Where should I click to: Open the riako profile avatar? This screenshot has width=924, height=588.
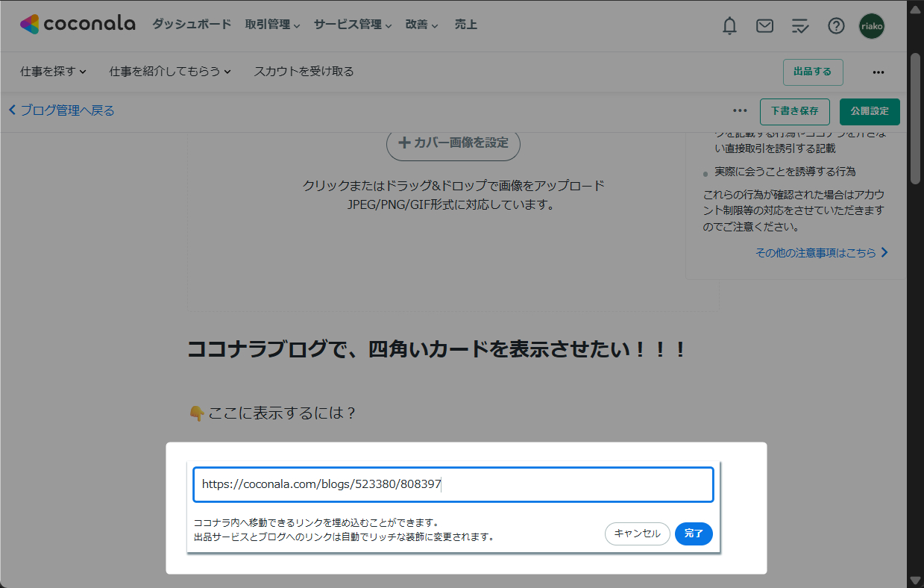tap(872, 26)
